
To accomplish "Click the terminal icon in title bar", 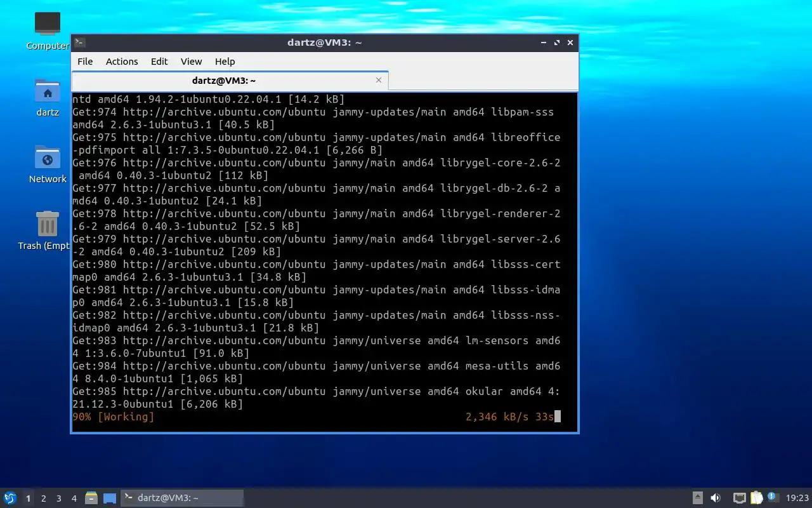I will click(x=79, y=43).
